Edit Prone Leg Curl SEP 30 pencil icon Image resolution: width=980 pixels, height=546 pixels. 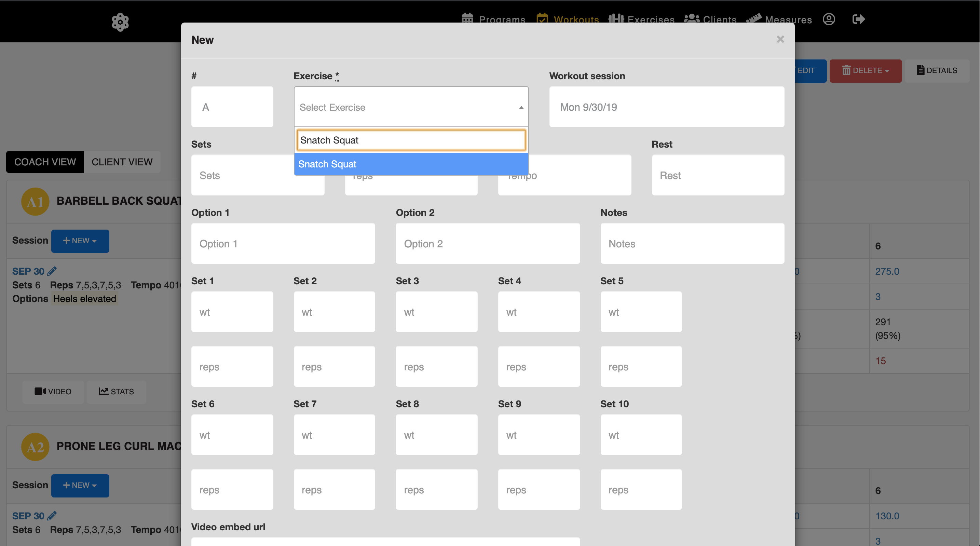pos(52,516)
